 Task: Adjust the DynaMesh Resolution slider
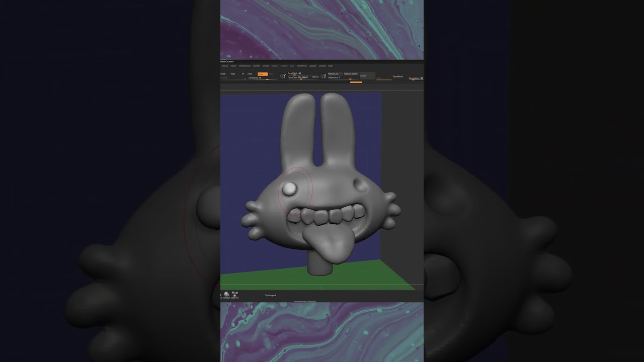click(416, 78)
